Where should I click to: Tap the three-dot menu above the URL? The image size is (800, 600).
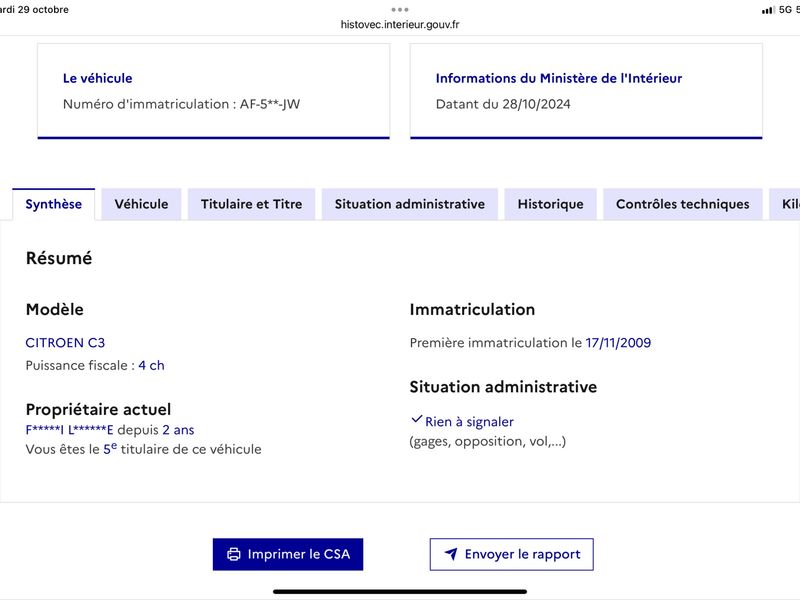(x=400, y=10)
